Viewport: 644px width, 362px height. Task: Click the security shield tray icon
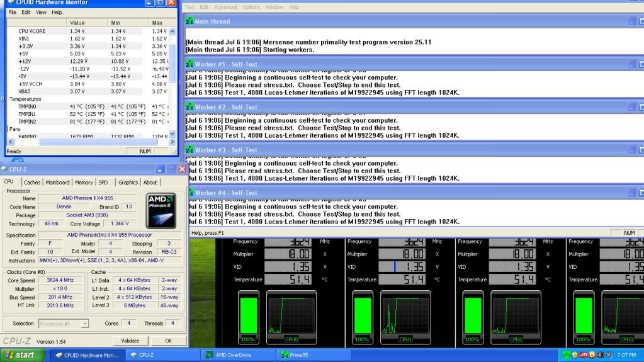tap(575, 355)
